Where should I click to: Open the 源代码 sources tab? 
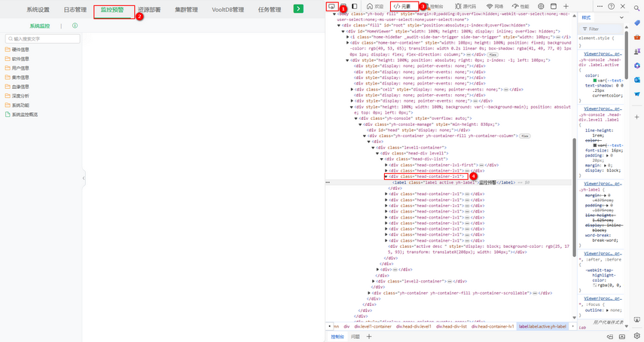tap(465, 6)
